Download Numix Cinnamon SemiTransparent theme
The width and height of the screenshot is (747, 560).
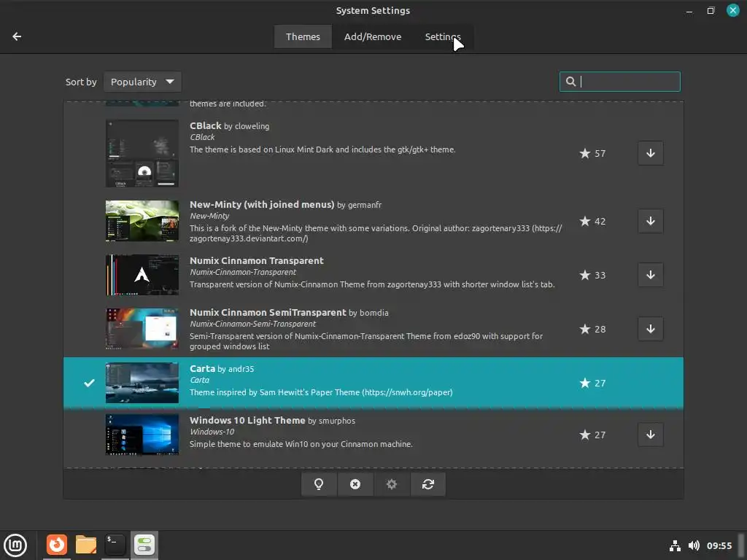pos(650,329)
